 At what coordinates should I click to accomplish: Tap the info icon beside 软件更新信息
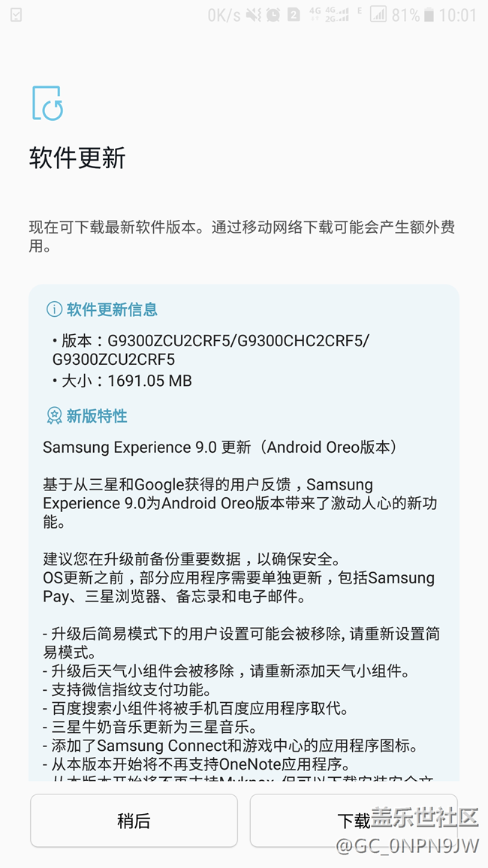point(54,309)
